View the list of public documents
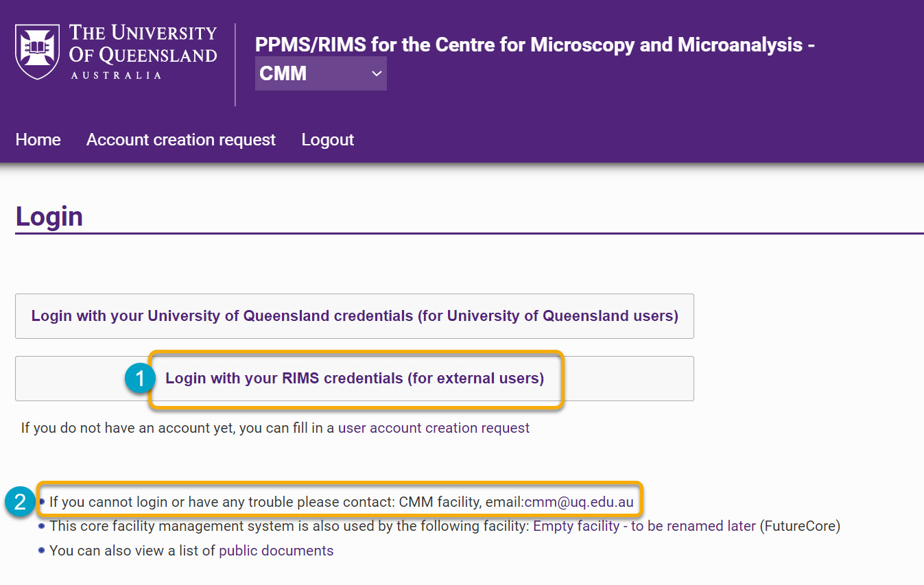 coord(276,550)
